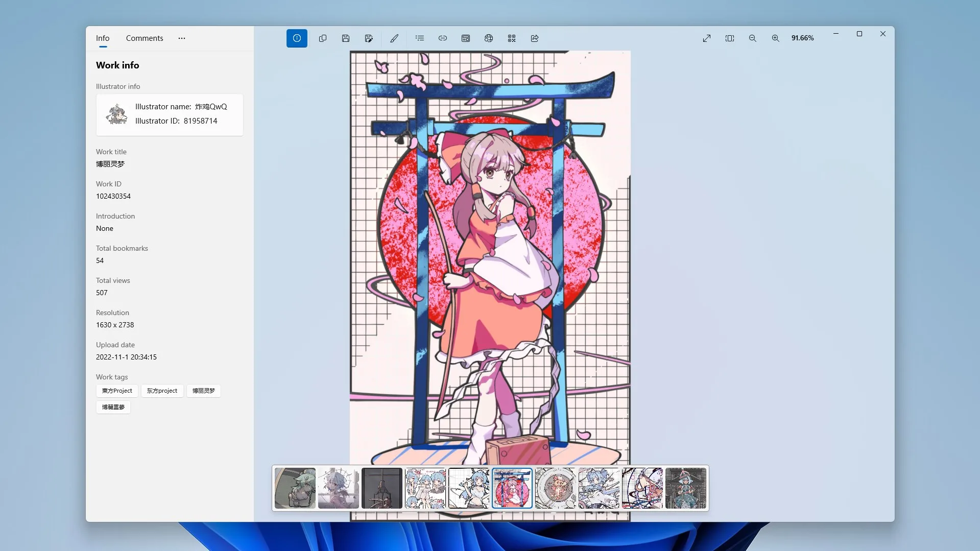980x551 pixels.
Task: Maximize the image viewer window
Action: [859, 34]
